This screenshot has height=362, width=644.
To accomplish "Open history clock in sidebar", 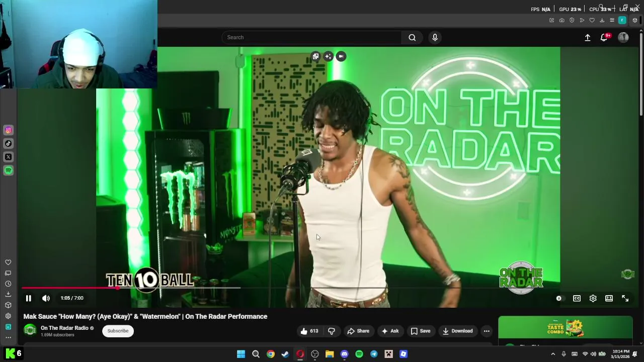I will [8, 284].
